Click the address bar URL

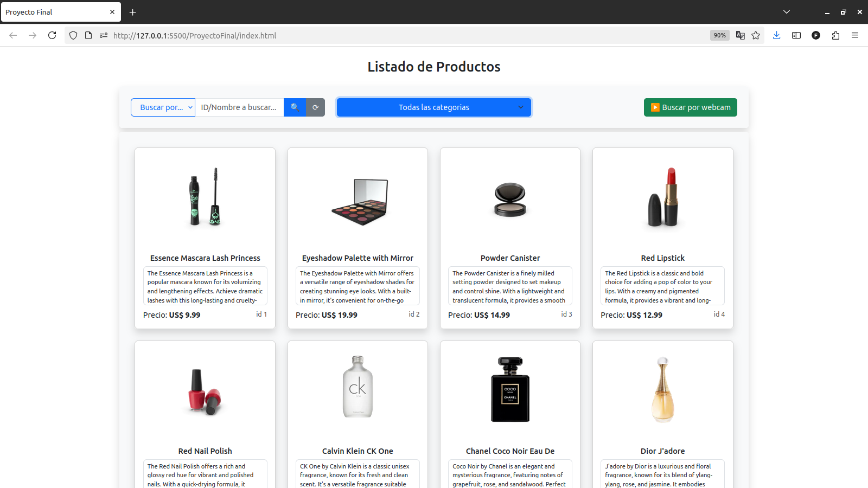(x=195, y=35)
